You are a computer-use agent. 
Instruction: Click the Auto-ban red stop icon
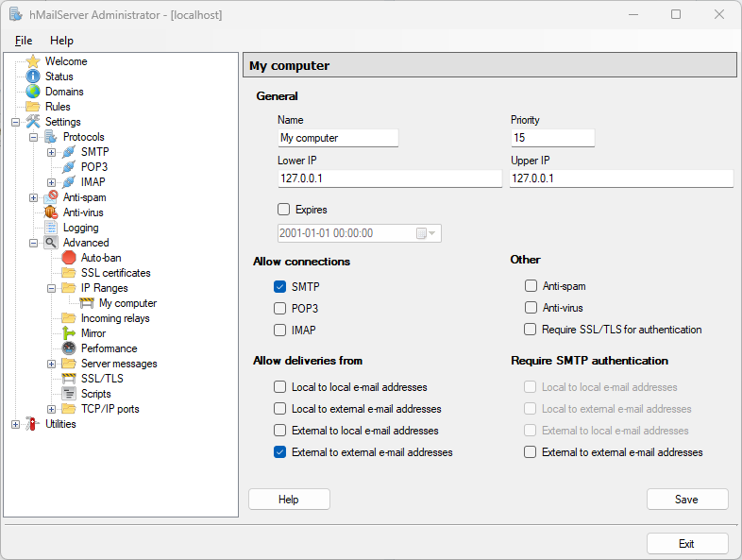click(69, 258)
